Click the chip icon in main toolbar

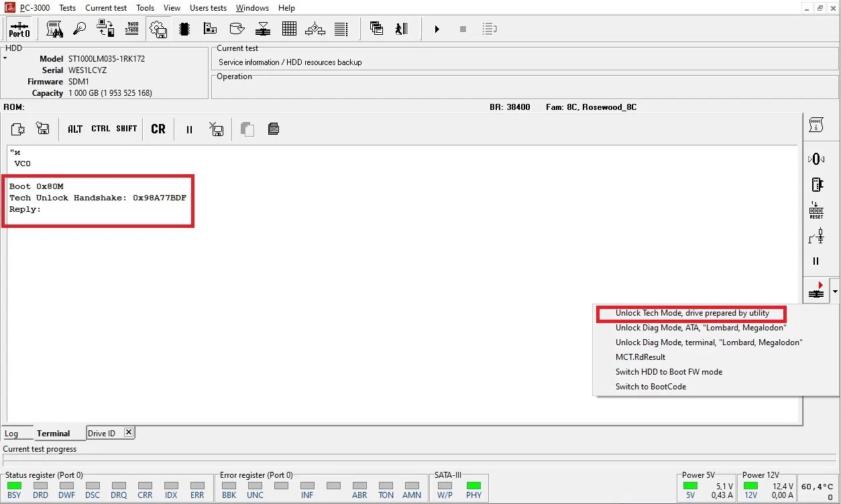click(184, 29)
